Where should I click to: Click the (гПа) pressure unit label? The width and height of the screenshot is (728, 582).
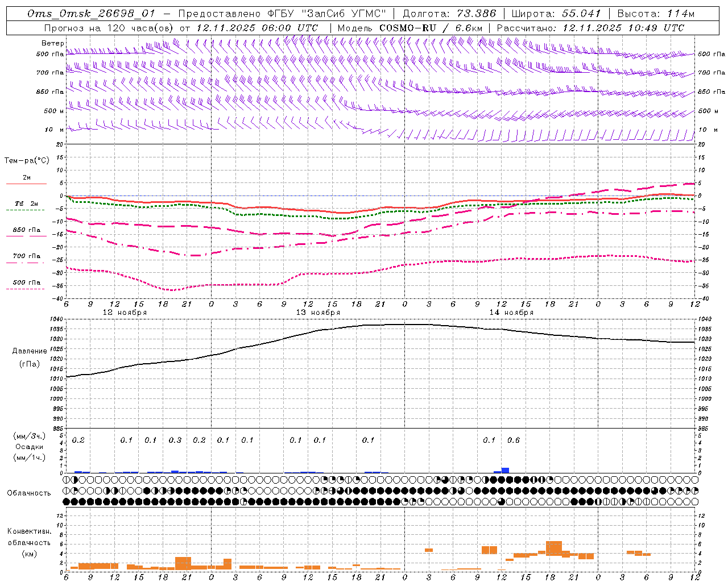pyautogui.click(x=30, y=364)
